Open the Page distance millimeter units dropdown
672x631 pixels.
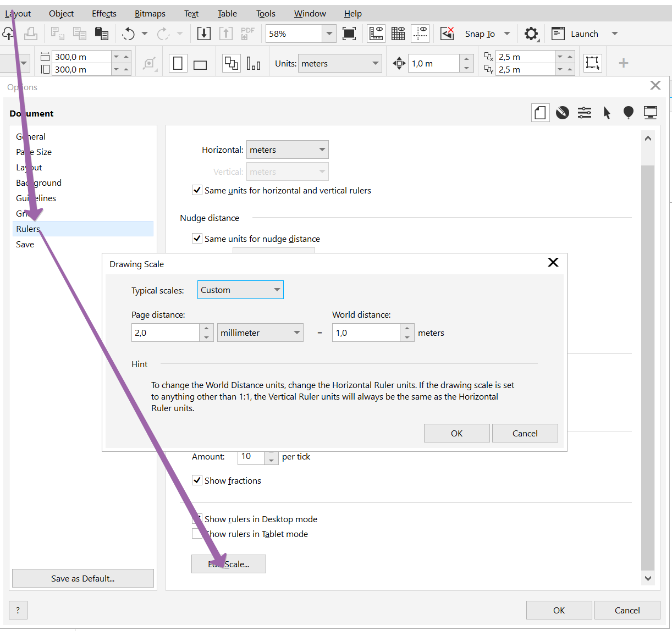click(x=260, y=333)
